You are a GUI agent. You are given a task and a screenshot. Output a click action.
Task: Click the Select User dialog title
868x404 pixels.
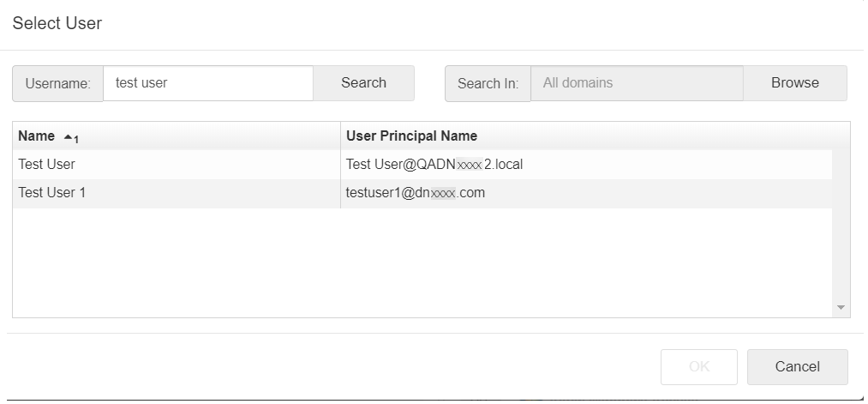pyautogui.click(x=57, y=23)
